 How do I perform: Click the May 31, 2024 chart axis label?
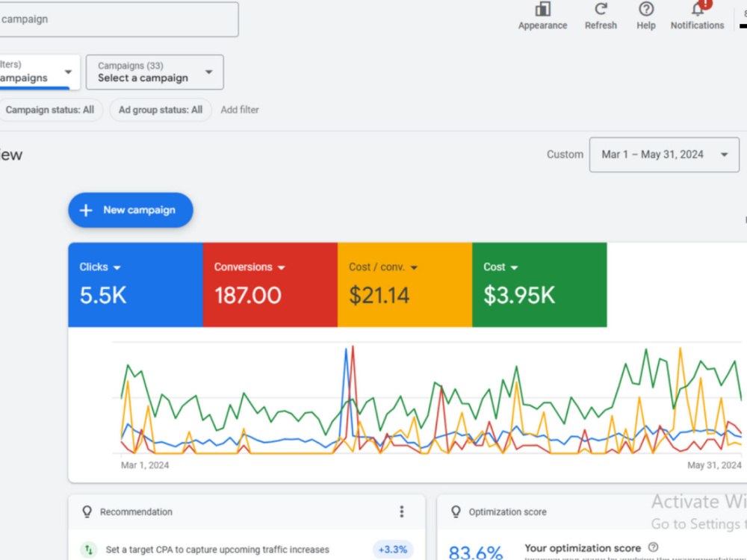[x=714, y=465]
